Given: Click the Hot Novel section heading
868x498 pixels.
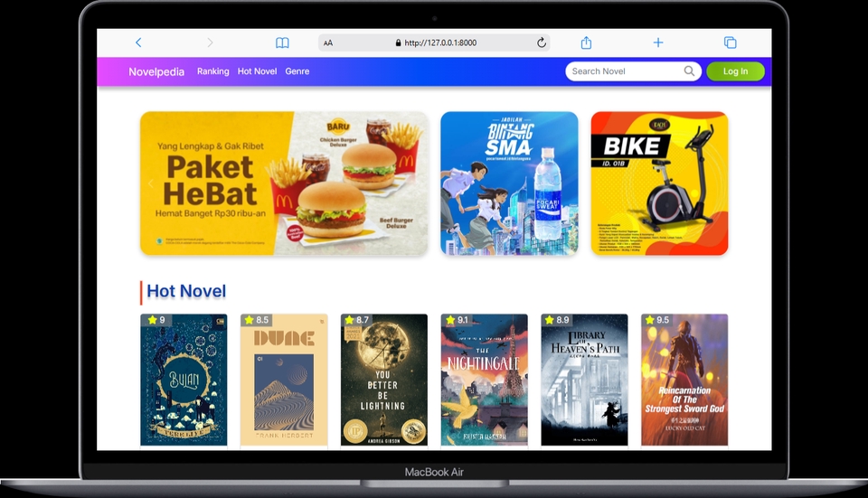Looking at the screenshot, I should tap(186, 291).
